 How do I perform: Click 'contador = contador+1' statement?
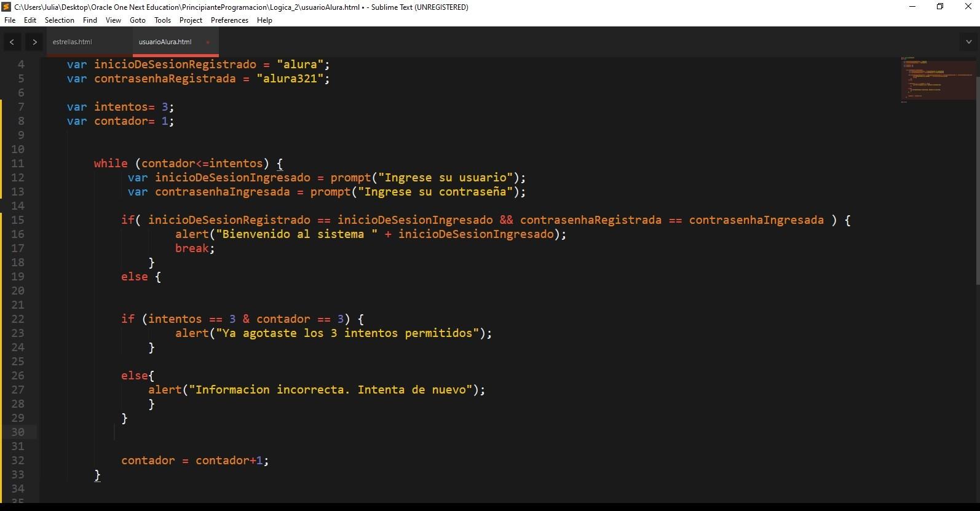(195, 461)
